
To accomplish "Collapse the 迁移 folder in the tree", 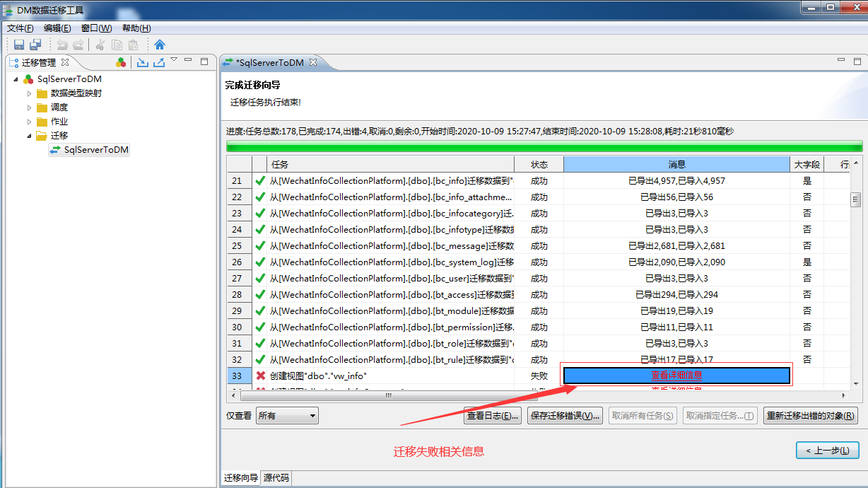I will (29, 136).
